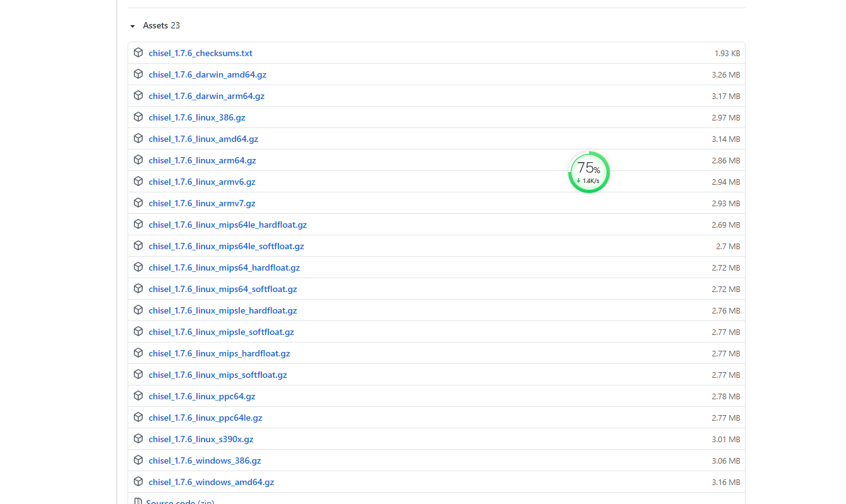Download chisel_1.7.6_linux_mips_hardfloat.gz
846x504 pixels.
click(220, 354)
